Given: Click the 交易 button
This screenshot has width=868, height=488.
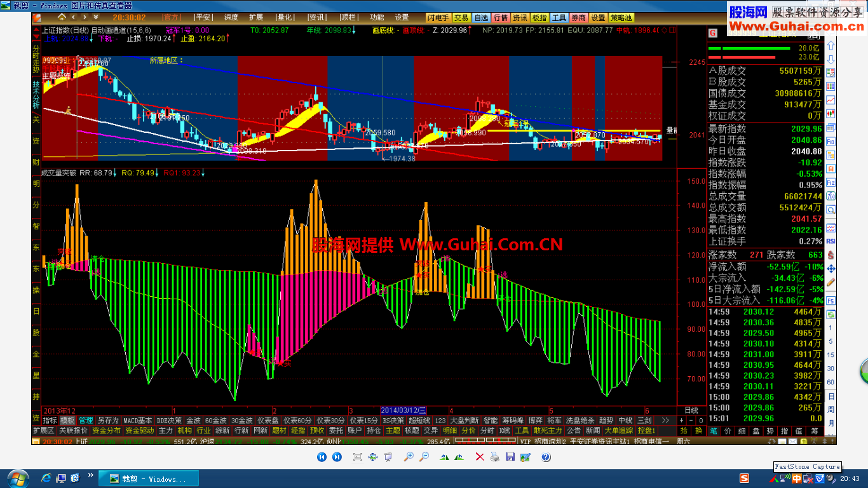Looking at the screenshot, I should 462,18.
